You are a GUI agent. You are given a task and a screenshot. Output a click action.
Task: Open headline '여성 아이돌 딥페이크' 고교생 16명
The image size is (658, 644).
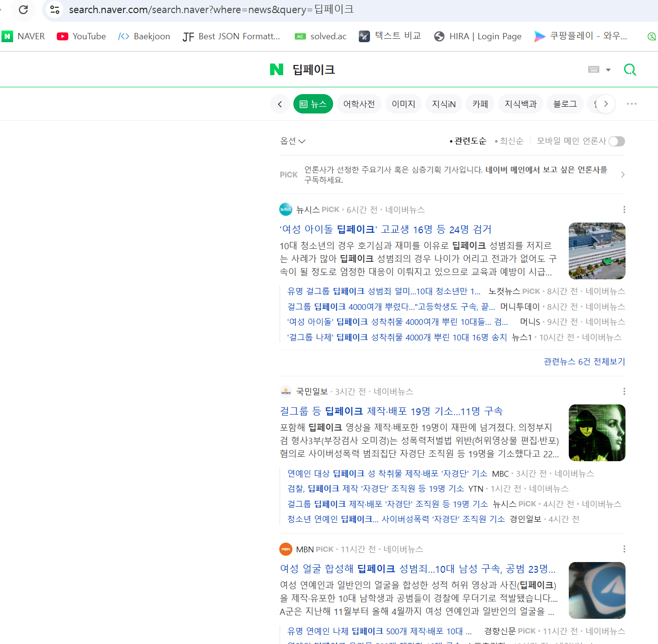tap(385, 229)
